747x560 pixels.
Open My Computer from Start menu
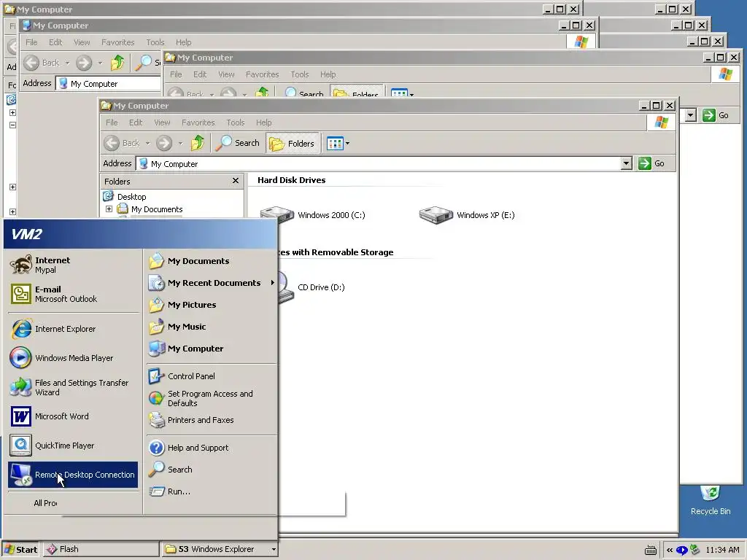(x=211, y=349)
